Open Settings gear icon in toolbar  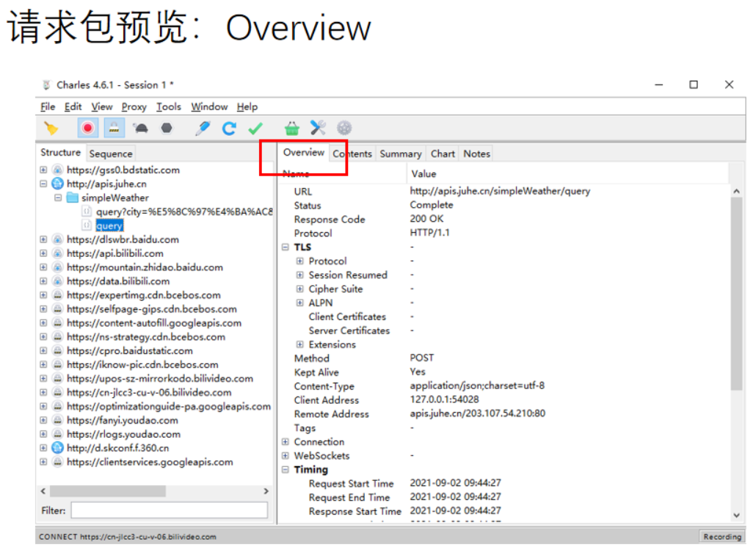[344, 128]
